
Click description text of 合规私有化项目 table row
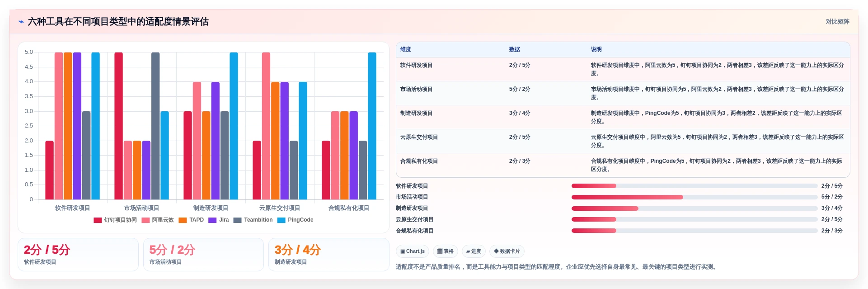pyautogui.click(x=717, y=166)
